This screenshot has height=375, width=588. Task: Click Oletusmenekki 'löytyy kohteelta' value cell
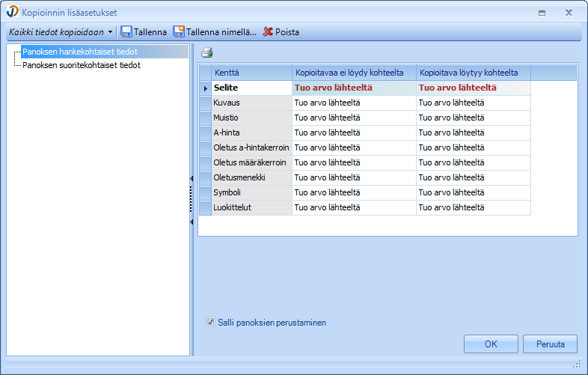[x=474, y=178]
